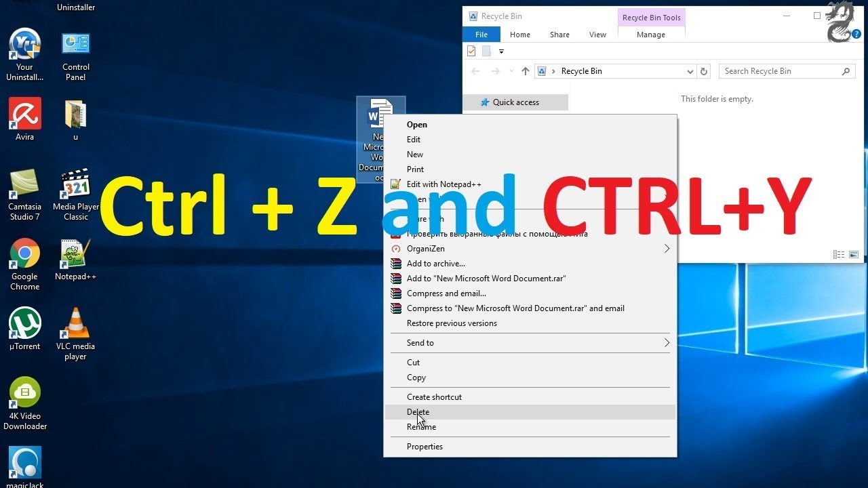Image resolution: width=868 pixels, height=488 pixels.
Task: Click New folder quick access toolbar icon
Action: [486, 51]
